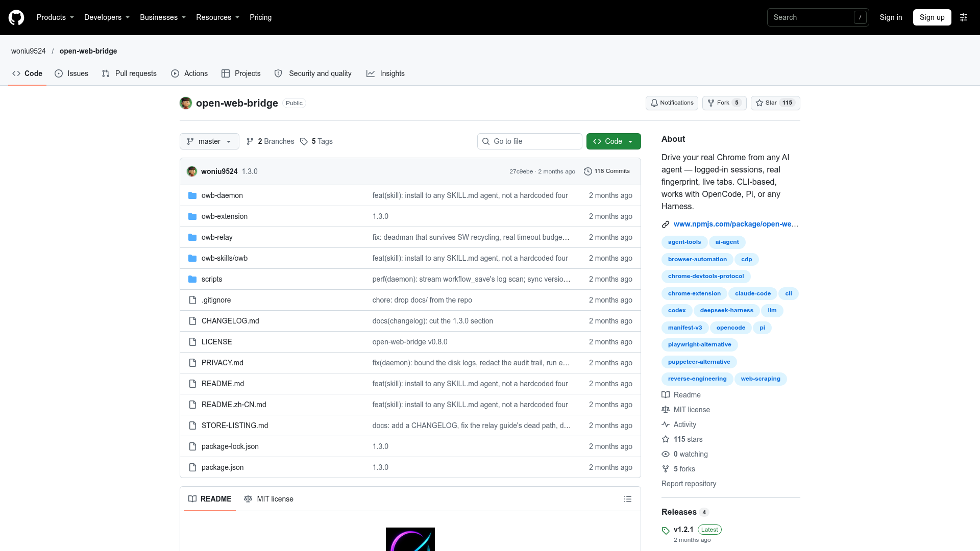View the 0 watching list

(685, 454)
